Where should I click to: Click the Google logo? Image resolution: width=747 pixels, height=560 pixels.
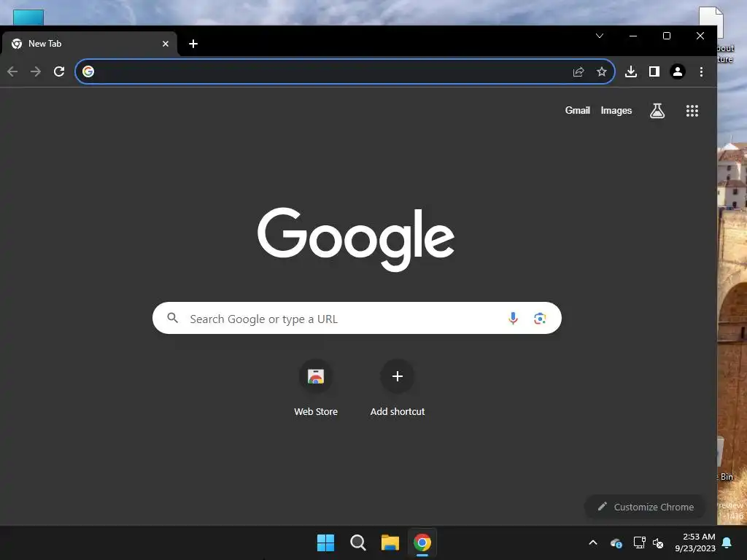coord(355,239)
